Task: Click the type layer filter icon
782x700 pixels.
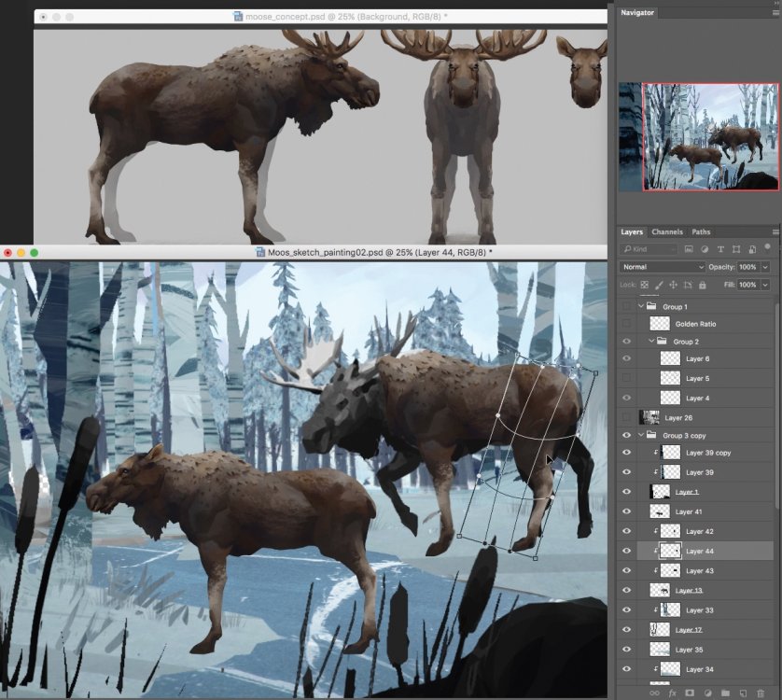Action: click(x=720, y=249)
